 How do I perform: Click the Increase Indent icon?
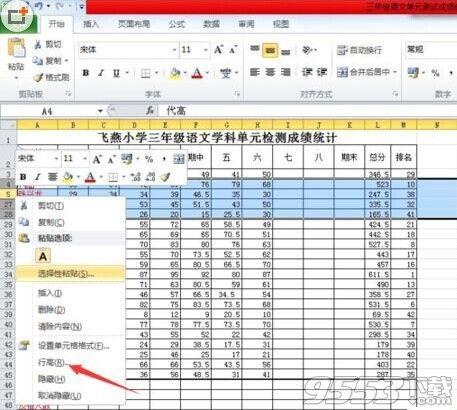(322, 72)
